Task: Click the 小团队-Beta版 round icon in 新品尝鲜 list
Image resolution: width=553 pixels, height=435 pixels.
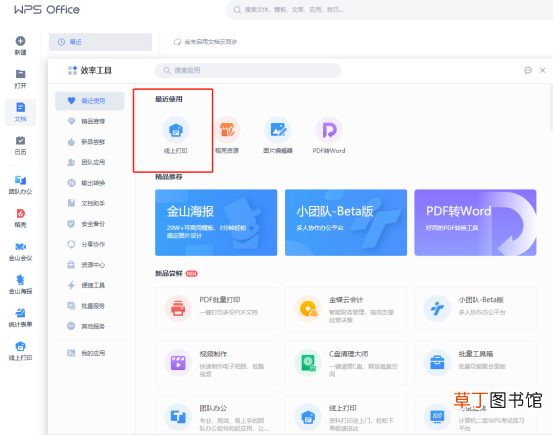Action: 437,309
